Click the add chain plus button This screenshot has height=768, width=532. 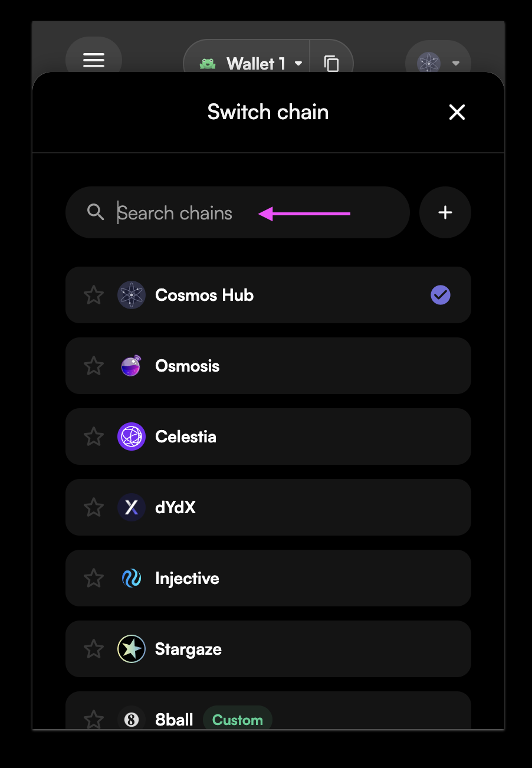(x=445, y=212)
